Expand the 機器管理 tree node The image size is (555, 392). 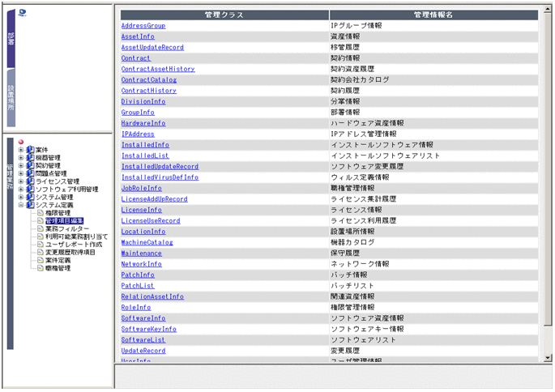21,157
